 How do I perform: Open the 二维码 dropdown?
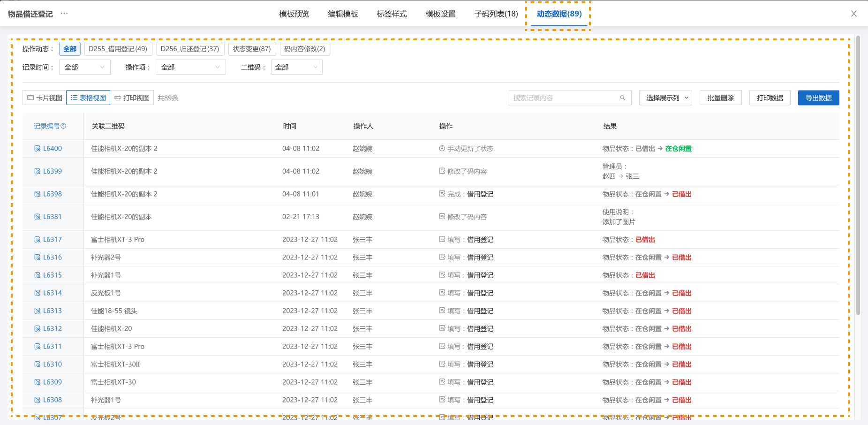tap(297, 67)
